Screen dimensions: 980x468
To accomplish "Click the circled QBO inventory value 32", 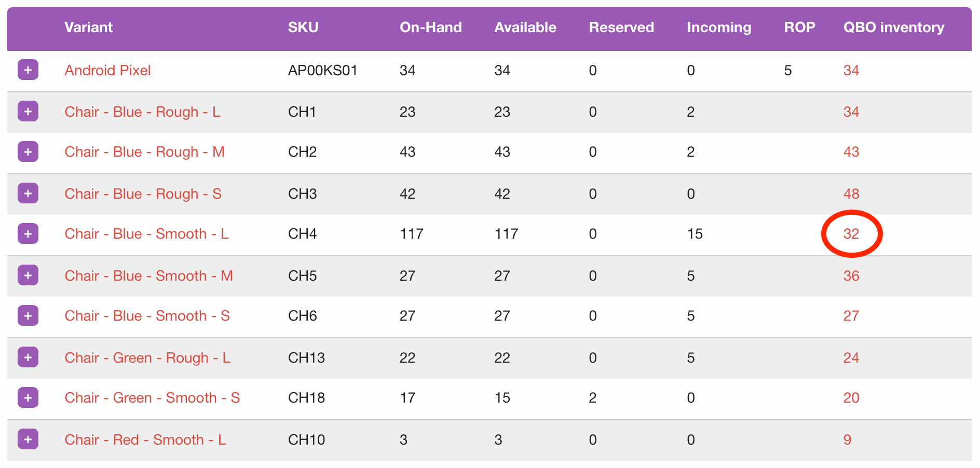I will (x=851, y=234).
